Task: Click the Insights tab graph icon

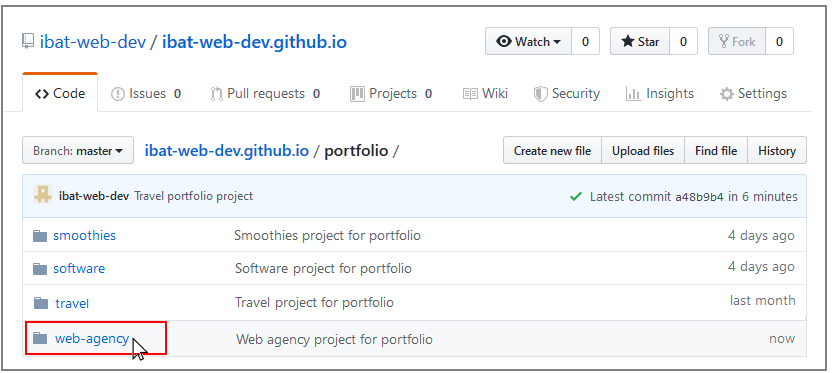Action: click(x=633, y=94)
